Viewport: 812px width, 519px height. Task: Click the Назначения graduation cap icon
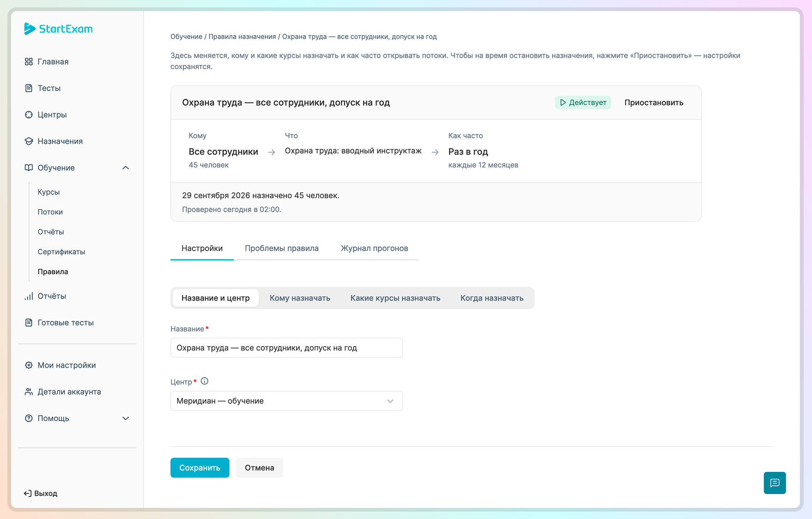[29, 141]
